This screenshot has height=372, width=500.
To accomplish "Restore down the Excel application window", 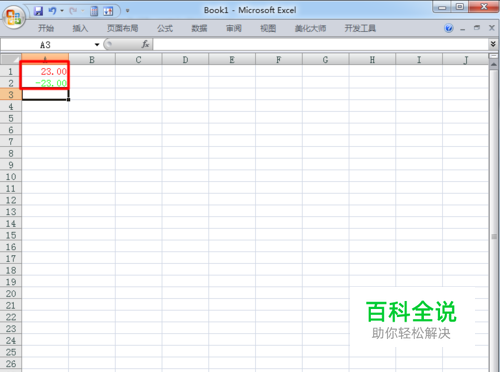I will point(460,7).
